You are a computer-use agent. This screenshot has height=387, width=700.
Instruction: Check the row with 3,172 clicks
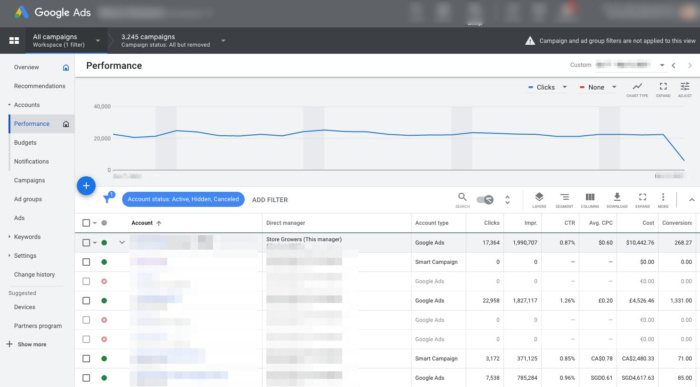86,358
